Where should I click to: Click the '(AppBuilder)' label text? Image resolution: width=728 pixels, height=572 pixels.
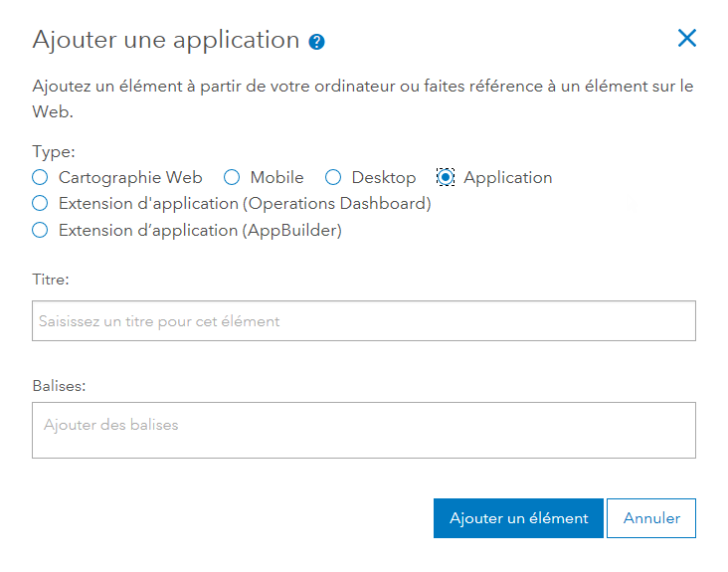292,230
